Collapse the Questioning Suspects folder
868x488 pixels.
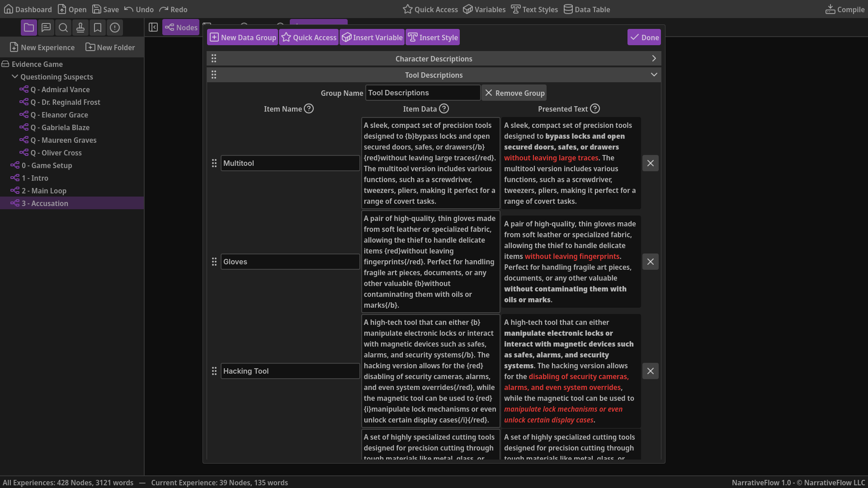15,77
